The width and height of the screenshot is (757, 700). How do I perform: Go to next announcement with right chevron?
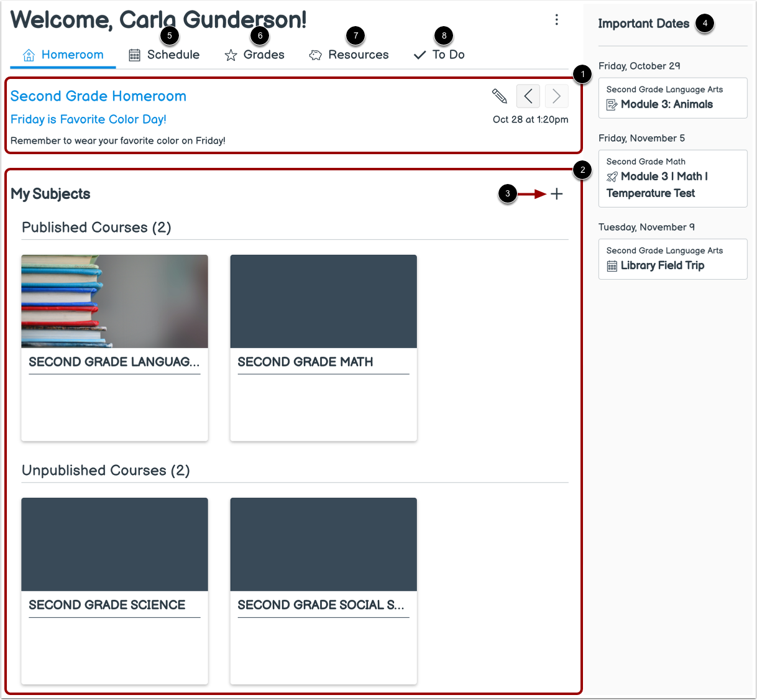coord(556,96)
